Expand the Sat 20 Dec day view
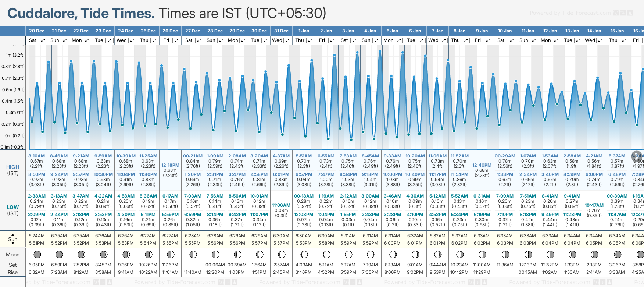This screenshot has height=287, width=644. 43,40
